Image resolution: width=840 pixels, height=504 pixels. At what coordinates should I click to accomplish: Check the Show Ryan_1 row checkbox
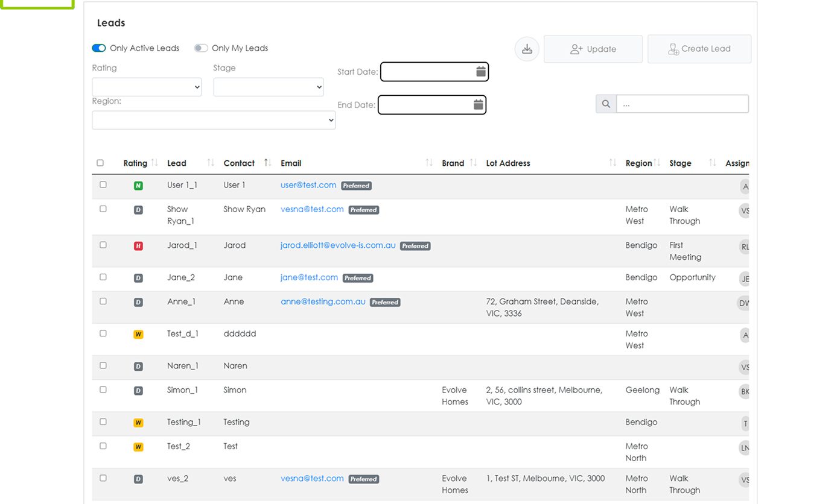point(103,209)
